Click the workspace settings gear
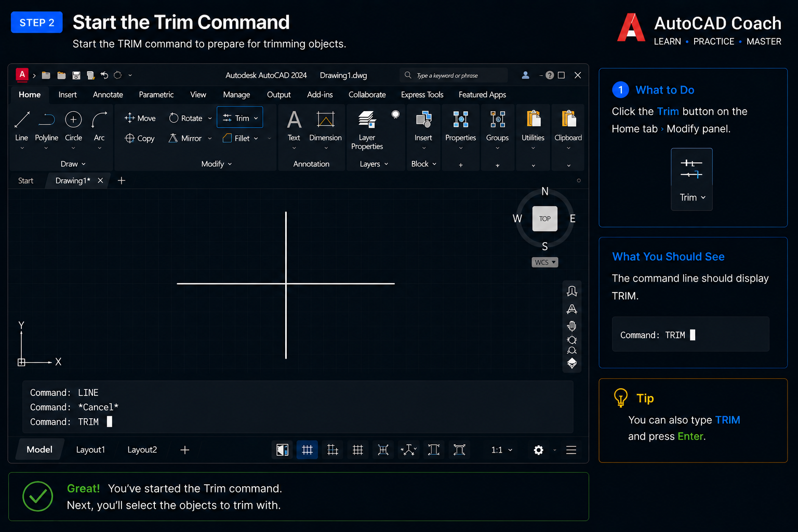798x532 pixels. click(539, 450)
